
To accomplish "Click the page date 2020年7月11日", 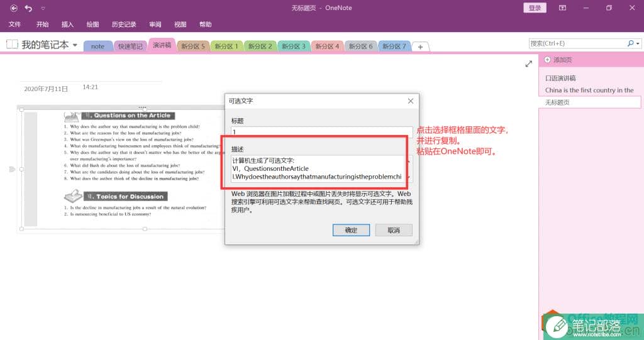I will (46, 89).
